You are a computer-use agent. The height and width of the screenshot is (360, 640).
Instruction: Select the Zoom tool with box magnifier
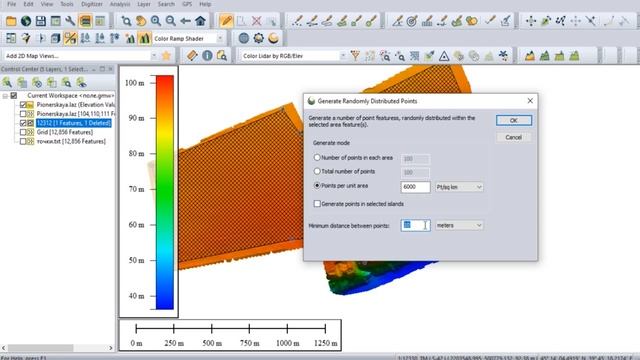(126, 21)
